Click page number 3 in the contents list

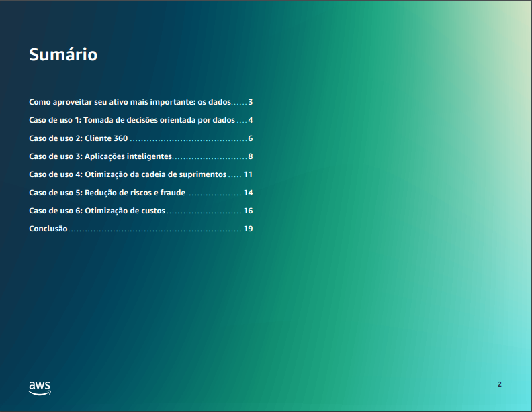(x=250, y=103)
